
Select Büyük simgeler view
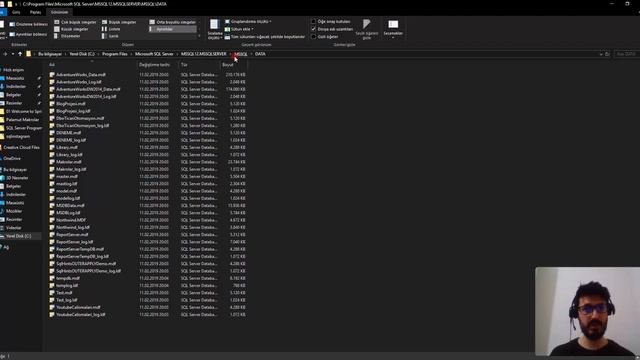(119, 22)
